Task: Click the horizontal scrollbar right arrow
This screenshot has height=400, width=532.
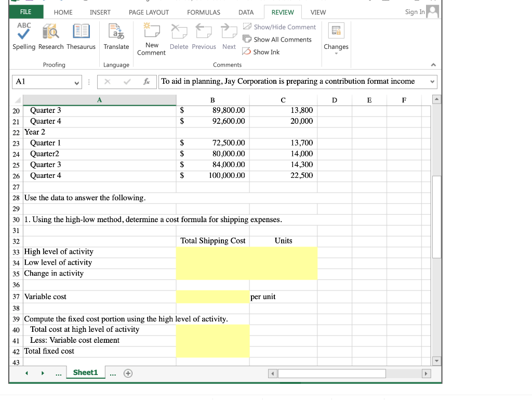Action: click(x=426, y=374)
